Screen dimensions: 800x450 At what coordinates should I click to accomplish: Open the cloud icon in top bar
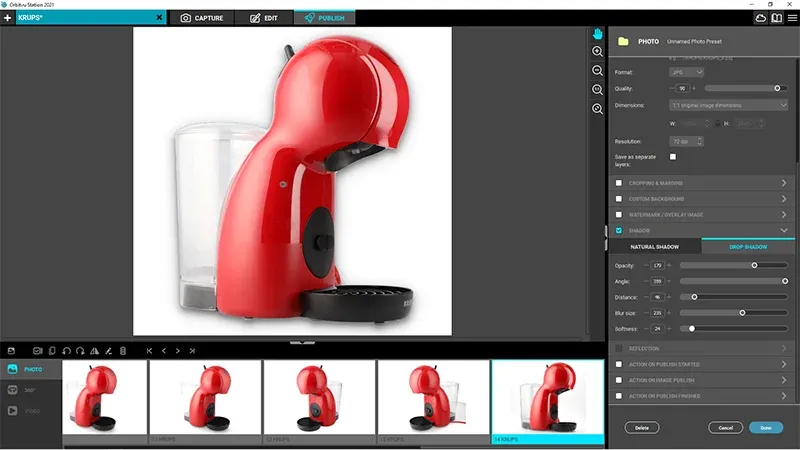761,18
